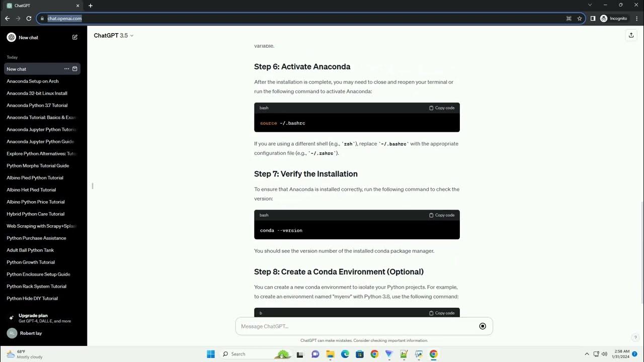Open Microsoft Edge from the taskbar
This screenshot has width=644, height=362.
tap(345, 354)
